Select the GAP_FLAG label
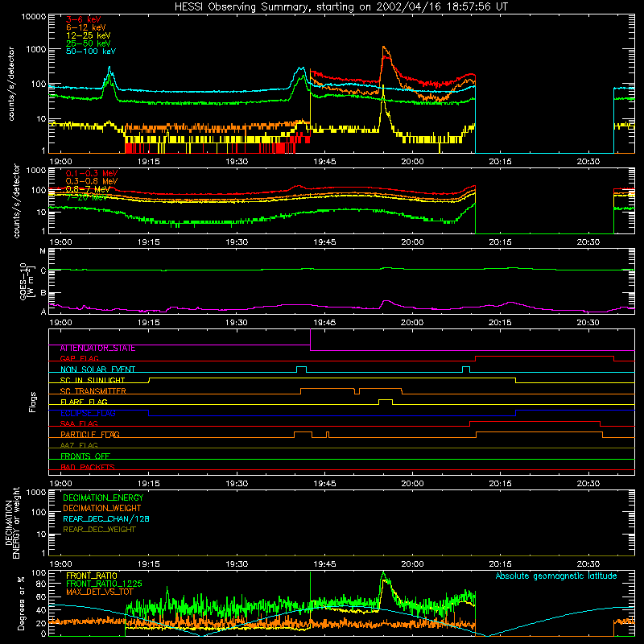The image size is (644, 644). (80, 358)
